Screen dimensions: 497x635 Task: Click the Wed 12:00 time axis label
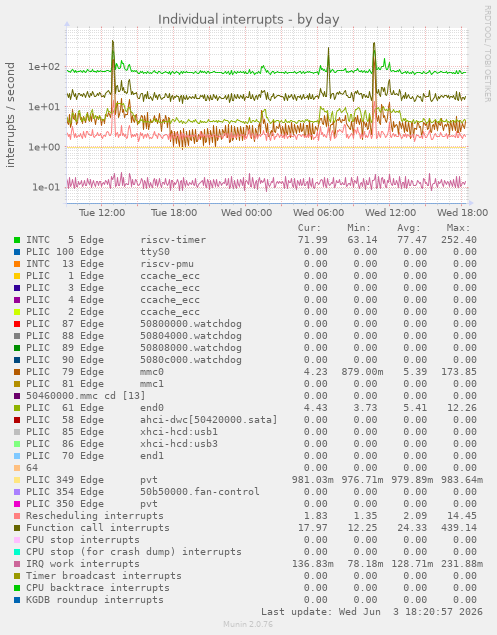(390, 213)
